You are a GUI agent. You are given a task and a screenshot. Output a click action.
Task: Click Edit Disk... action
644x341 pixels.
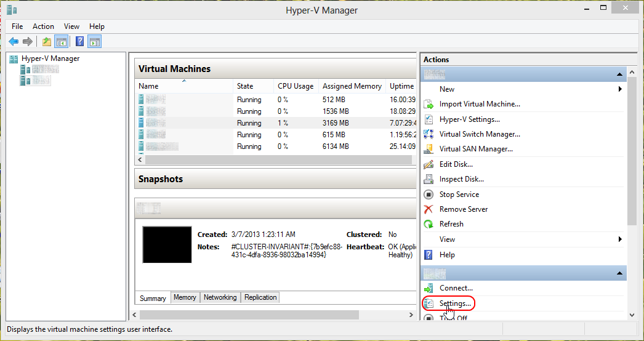click(x=456, y=164)
